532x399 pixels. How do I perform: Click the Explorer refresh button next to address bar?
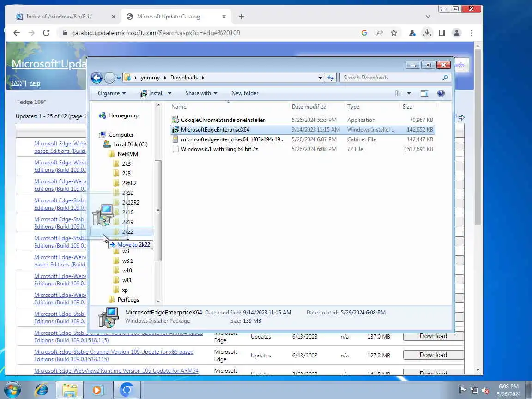(x=331, y=78)
